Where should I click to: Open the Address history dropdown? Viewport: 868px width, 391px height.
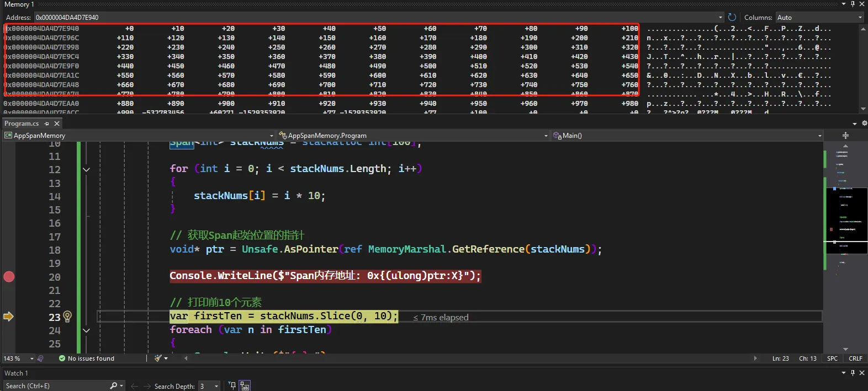tap(720, 18)
